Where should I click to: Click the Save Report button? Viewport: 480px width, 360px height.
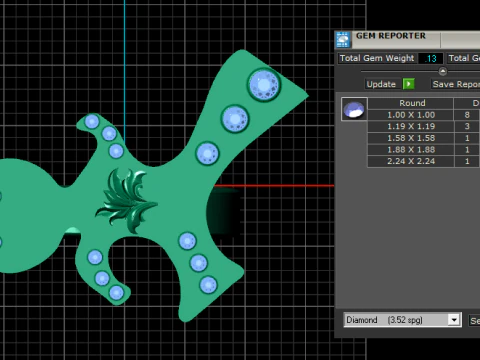point(455,84)
